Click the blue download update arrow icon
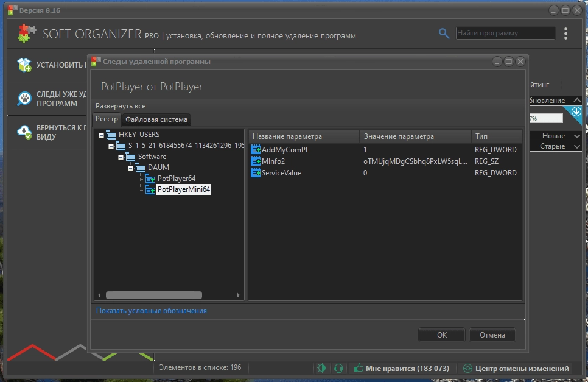The width and height of the screenshot is (588, 382). coord(576,112)
